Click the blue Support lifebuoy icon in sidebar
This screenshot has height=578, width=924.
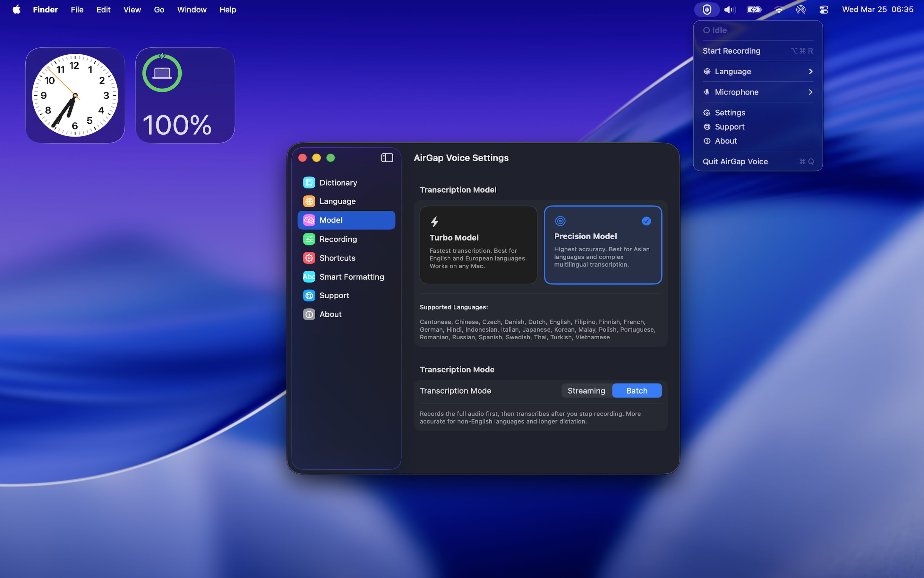tap(309, 295)
